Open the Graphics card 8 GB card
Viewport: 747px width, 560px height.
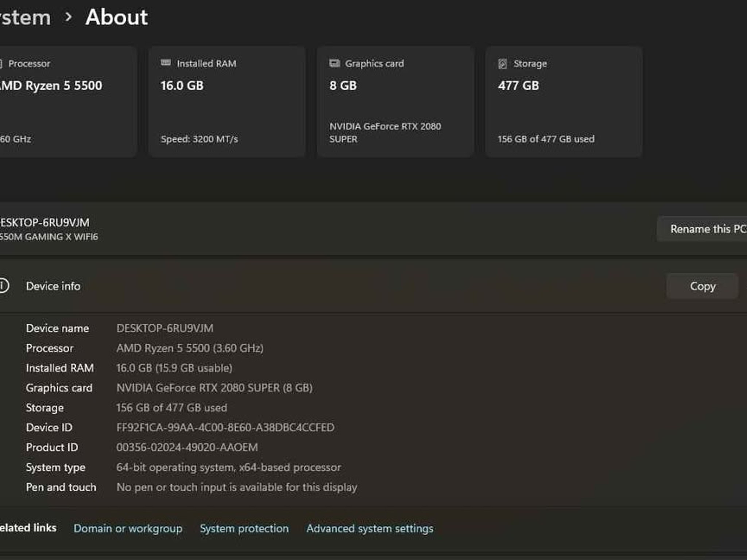(x=395, y=101)
